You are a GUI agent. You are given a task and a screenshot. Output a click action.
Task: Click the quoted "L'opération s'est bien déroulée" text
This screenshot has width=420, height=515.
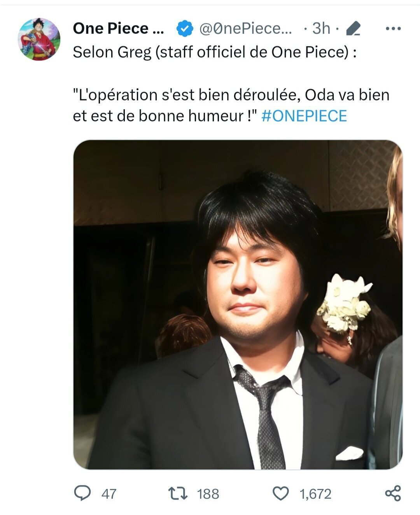point(231,95)
